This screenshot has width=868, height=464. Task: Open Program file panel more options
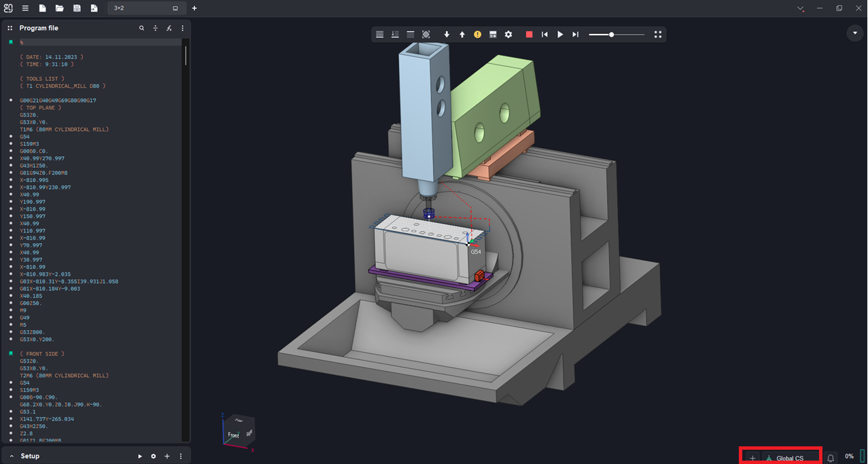(182, 29)
